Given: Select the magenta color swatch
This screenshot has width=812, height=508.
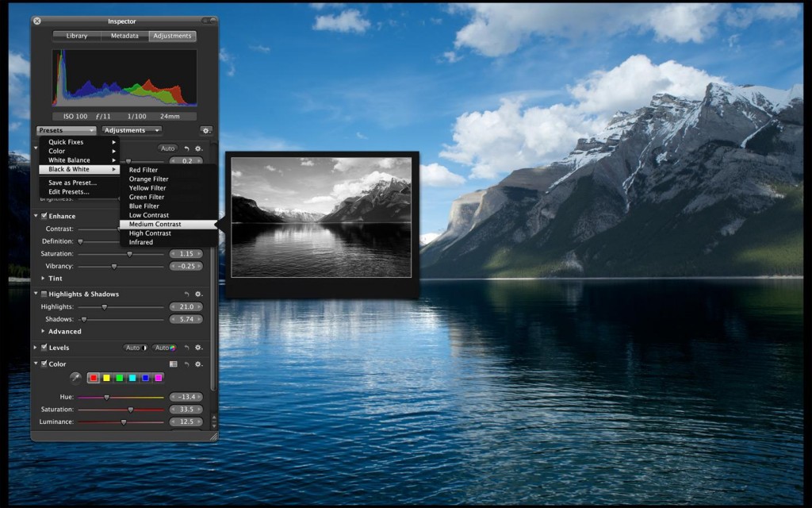Looking at the screenshot, I should [x=158, y=378].
